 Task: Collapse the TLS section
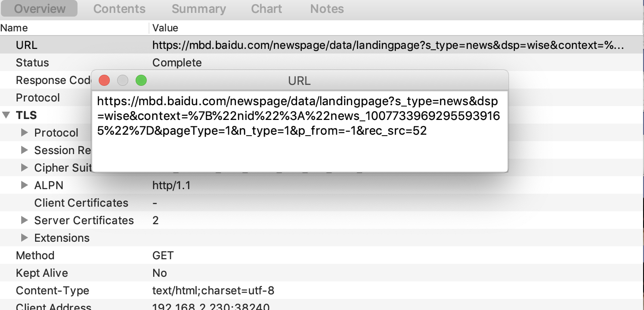click(6, 115)
